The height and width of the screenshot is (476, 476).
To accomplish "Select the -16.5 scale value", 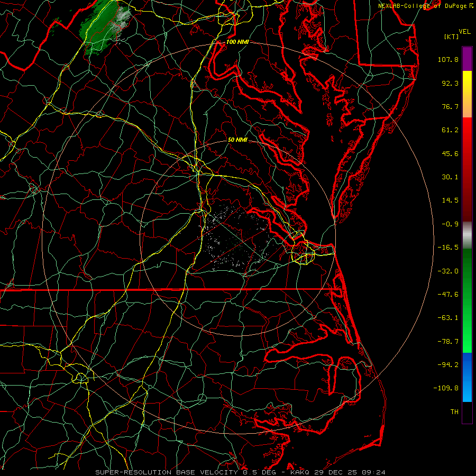I will (448, 248).
